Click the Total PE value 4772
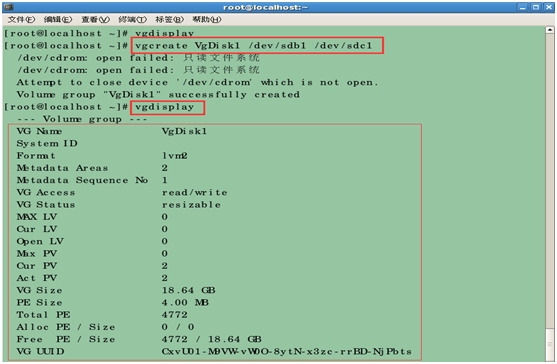Screen dimensions: 557x364 click(x=174, y=315)
